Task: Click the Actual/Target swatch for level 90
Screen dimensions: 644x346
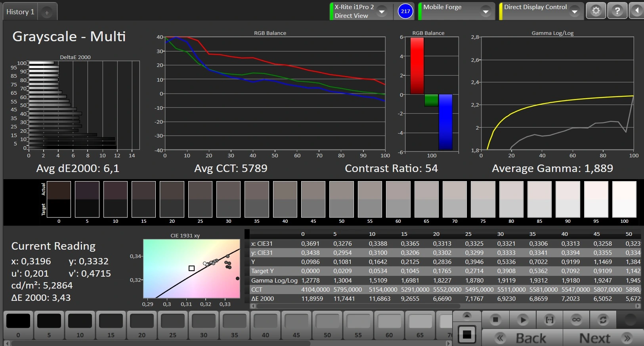Action: click(568, 199)
